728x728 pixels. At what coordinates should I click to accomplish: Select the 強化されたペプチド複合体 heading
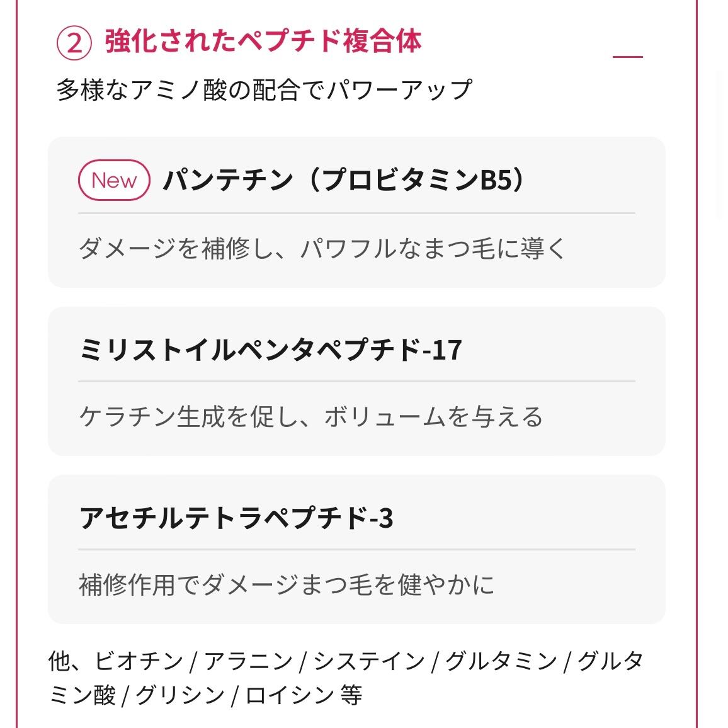point(263,42)
